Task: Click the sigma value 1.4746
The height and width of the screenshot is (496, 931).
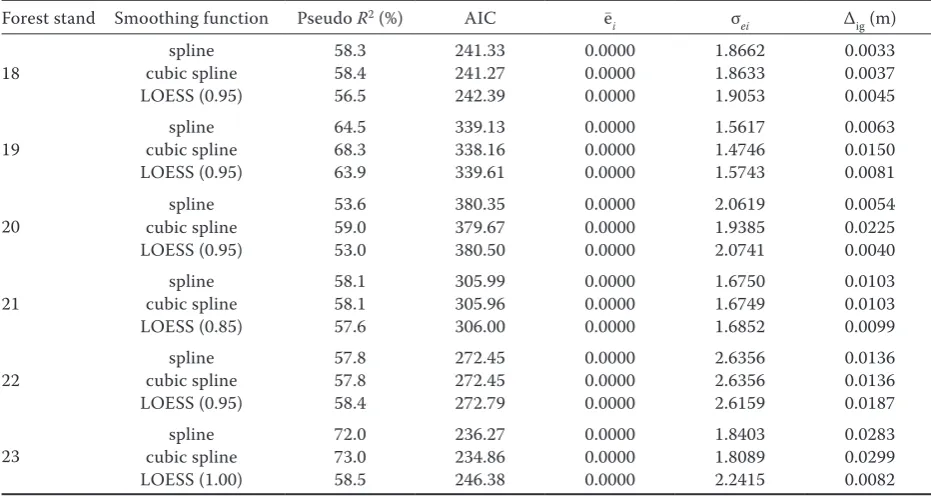Action: pos(739,150)
